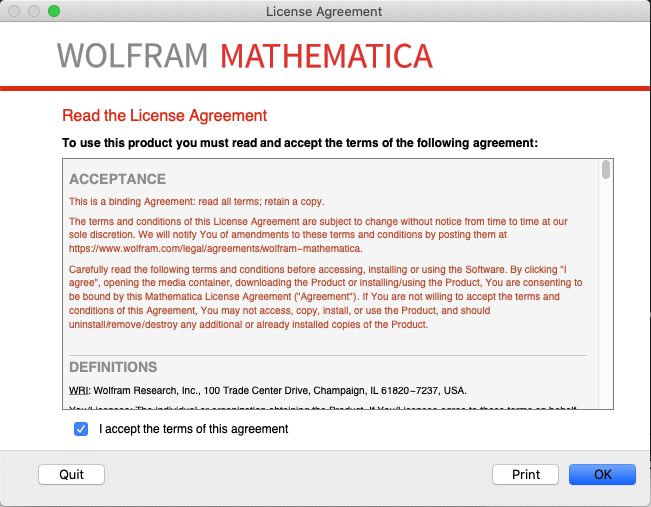Click the 'To use this product' instruction text
Image resolution: width=651 pixels, height=507 pixels.
pos(300,143)
